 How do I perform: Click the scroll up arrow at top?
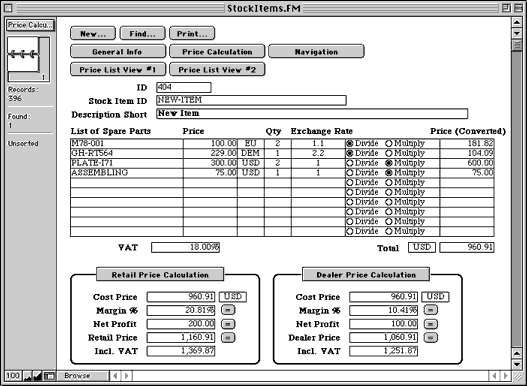point(517,23)
